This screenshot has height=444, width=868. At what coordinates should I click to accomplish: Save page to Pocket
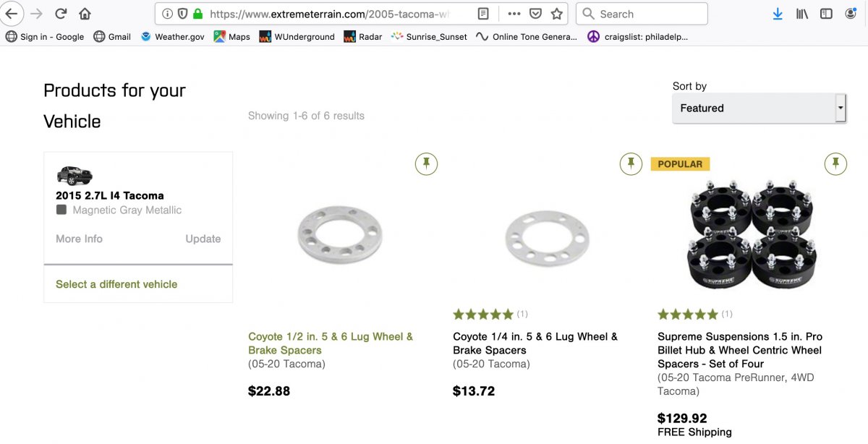(535, 14)
